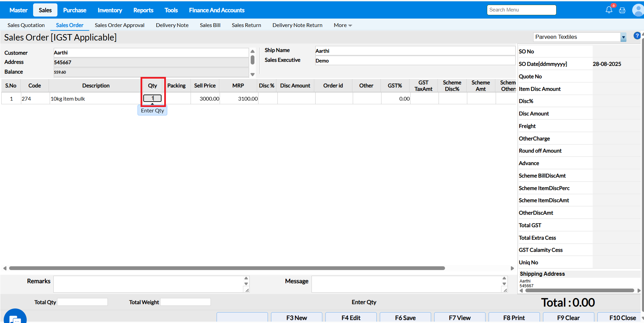Click the blue help question mark icon

click(x=637, y=36)
